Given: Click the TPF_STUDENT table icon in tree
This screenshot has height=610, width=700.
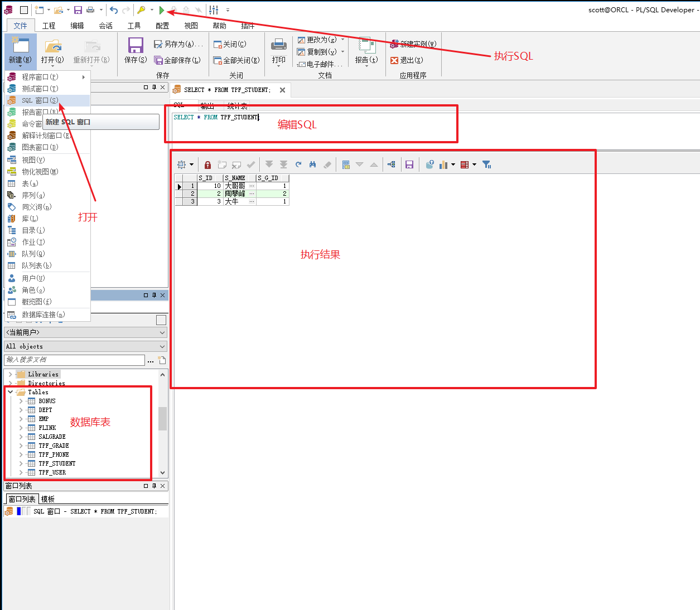Looking at the screenshot, I should [x=32, y=463].
